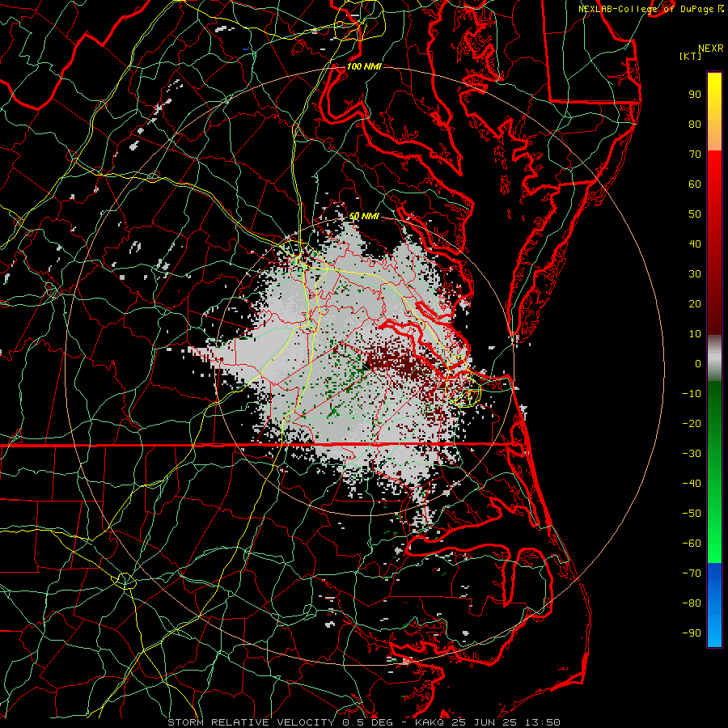Screen dimensions: 728x728
Task: Click the -90 scale value
Action: (692, 633)
